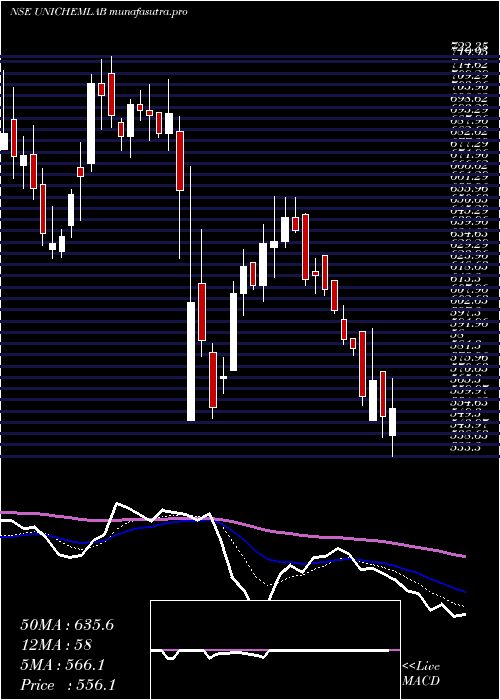Click the 533.5 price axis label
Viewport: 500px width, 700px height.
(x=466, y=448)
